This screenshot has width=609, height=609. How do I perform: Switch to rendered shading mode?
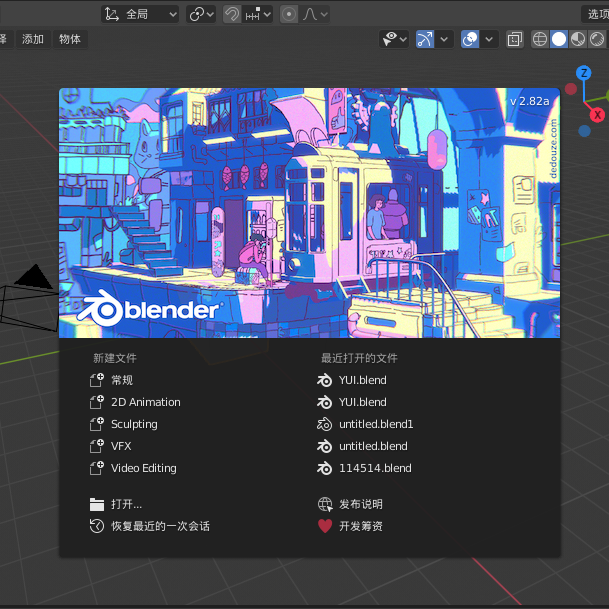tap(597, 39)
